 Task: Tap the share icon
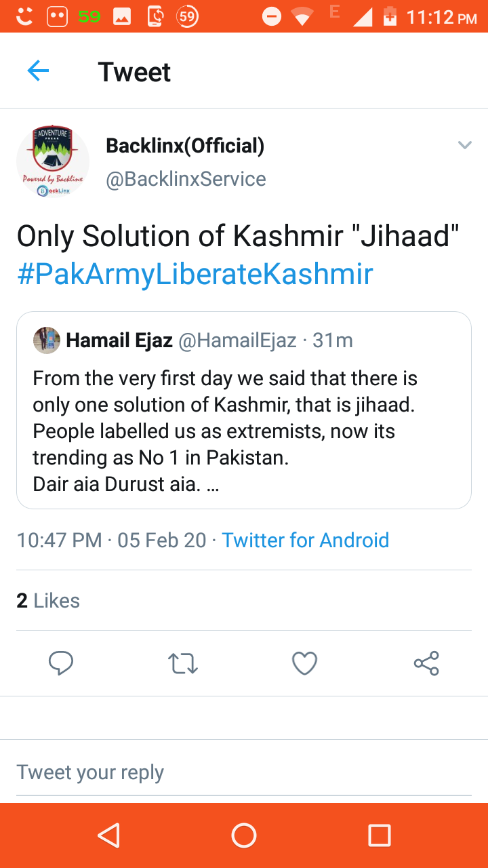[x=426, y=663]
